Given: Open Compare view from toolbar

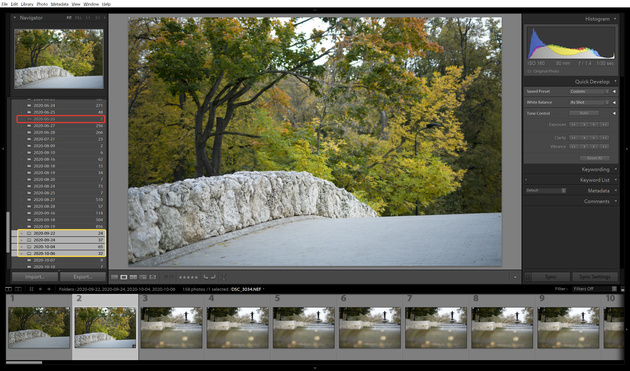Looking at the screenshot, I should pyautogui.click(x=133, y=277).
